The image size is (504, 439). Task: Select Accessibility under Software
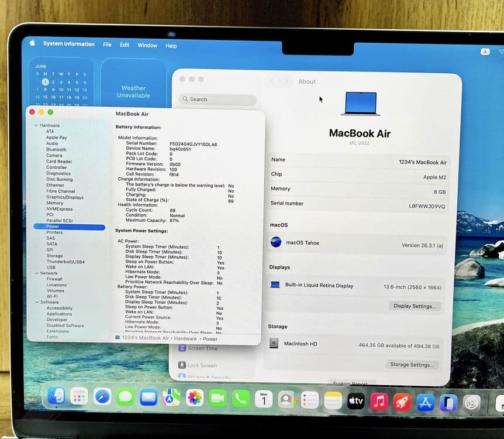pyautogui.click(x=60, y=308)
